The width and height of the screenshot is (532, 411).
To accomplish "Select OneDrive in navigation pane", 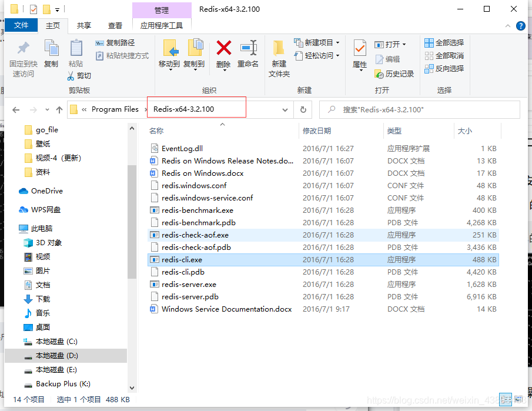I will point(41,191).
